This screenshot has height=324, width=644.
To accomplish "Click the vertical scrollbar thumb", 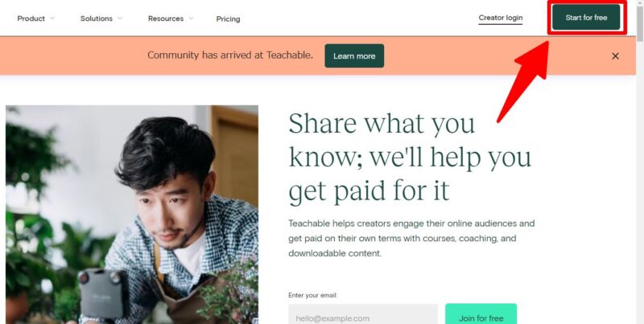I will click(x=640, y=25).
